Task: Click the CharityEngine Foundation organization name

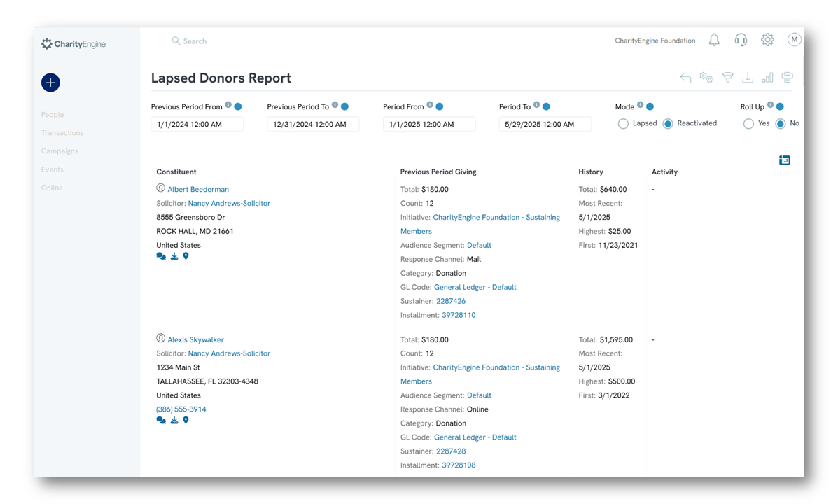Action: [x=655, y=41]
